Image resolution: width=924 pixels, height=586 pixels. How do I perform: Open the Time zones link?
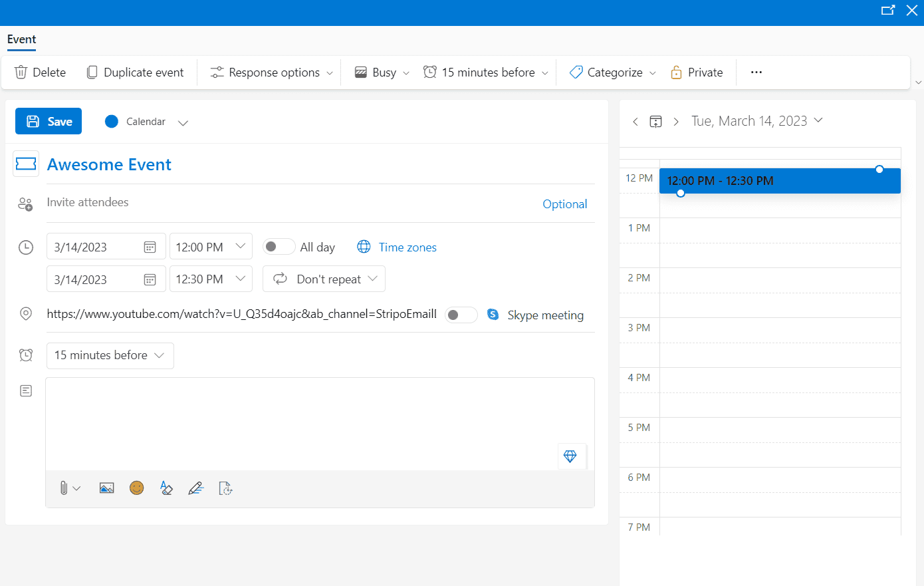coord(406,247)
